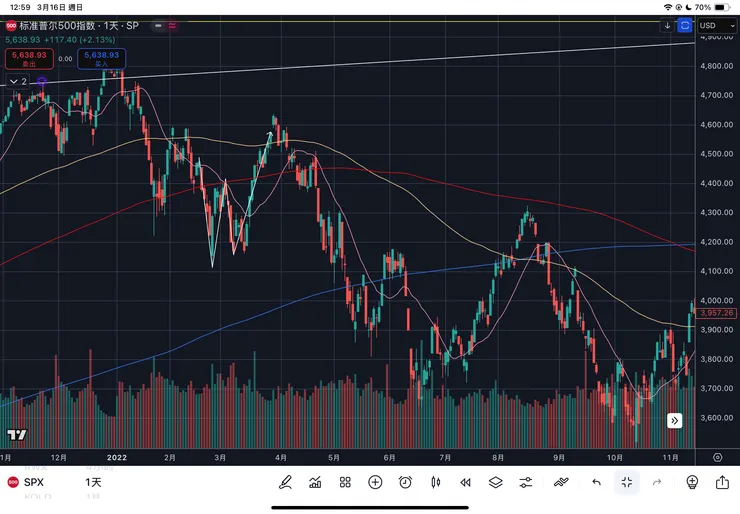Change the 1天 timeframe interval

coord(92,482)
